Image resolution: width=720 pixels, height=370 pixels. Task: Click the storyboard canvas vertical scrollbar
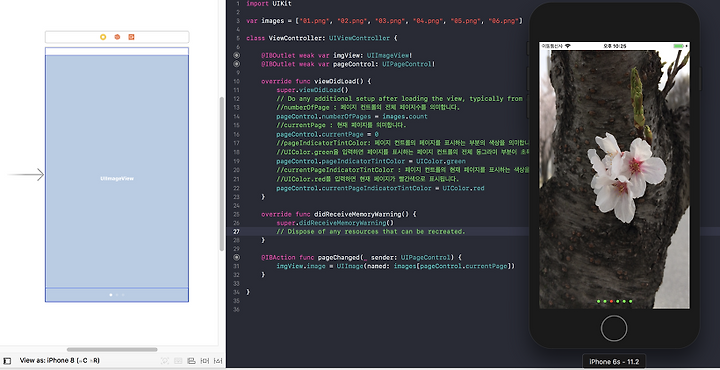click(222, 174)
